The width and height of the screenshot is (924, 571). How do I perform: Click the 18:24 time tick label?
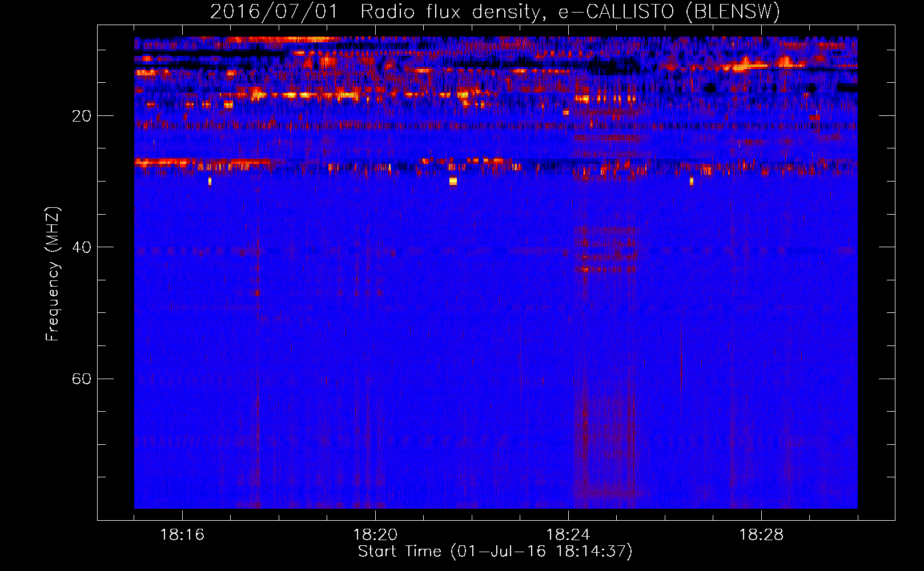point(568,535)
